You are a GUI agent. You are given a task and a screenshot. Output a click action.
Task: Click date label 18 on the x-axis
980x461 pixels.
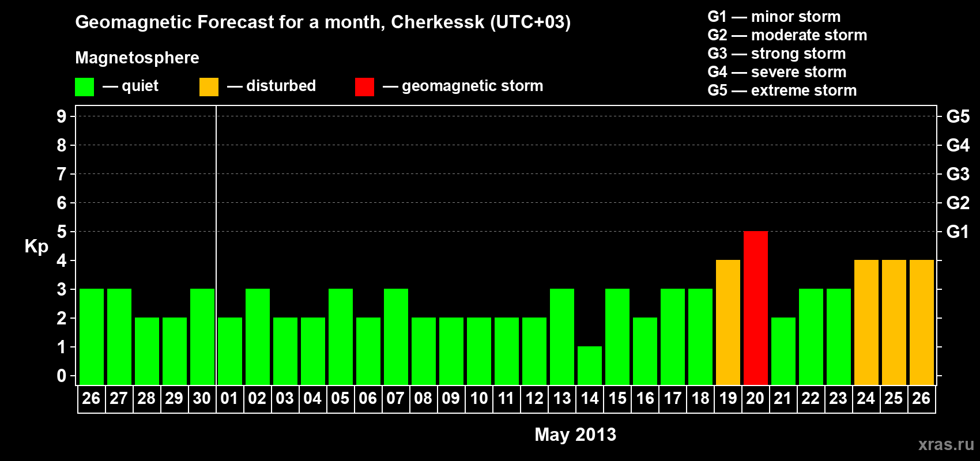(700, 398)
